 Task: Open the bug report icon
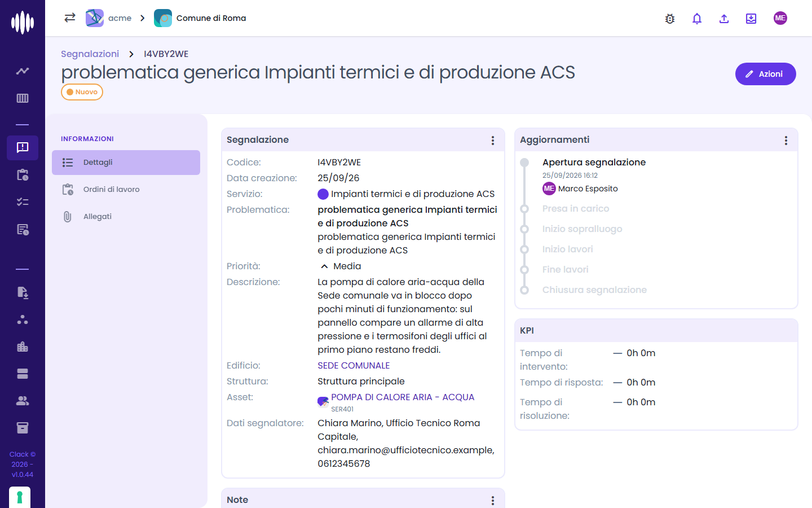(670, 19)
